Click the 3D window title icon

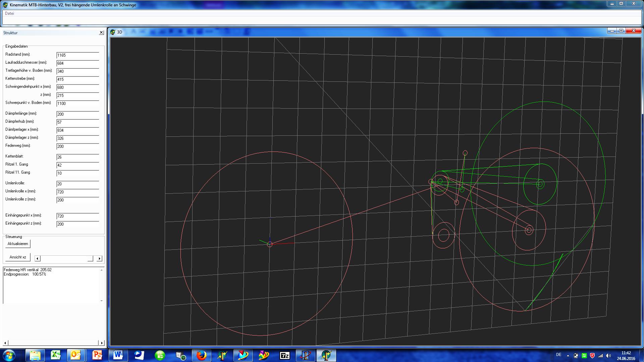[113, 32]
